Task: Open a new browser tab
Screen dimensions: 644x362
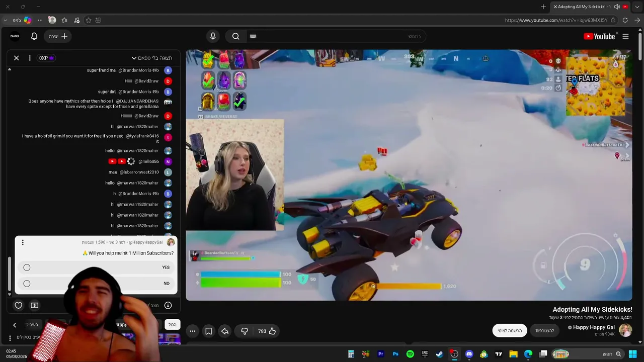Action: point(543,7)
